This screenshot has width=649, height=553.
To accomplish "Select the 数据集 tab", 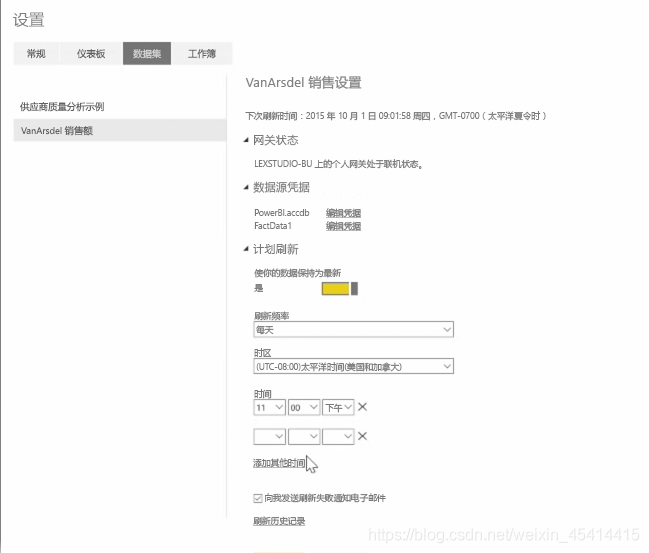I will pos(147,53).
